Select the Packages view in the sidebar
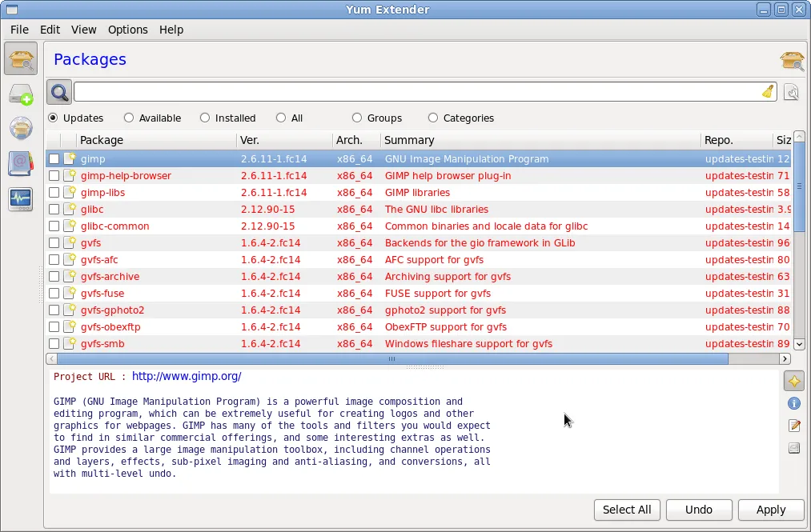This screenshot has height=532, width=811. 21,58
